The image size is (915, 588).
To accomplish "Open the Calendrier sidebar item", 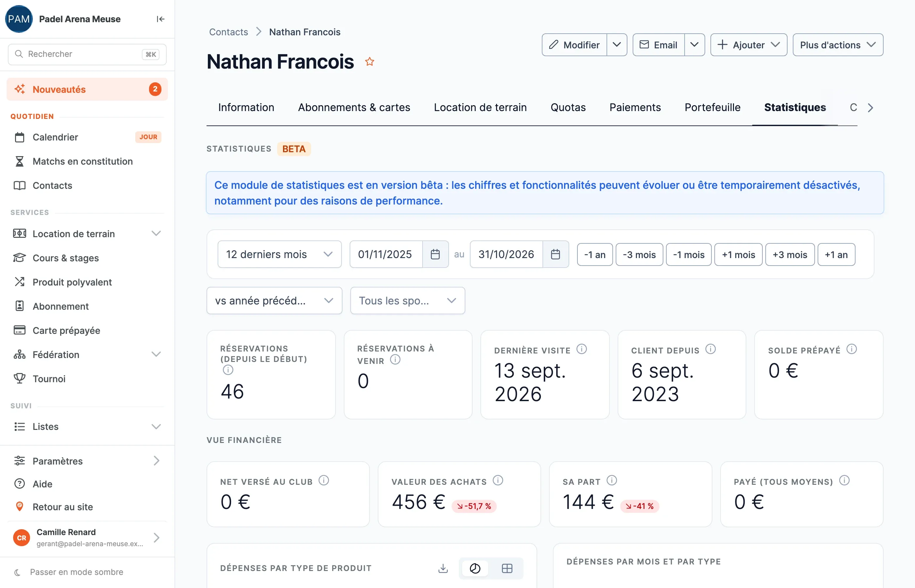I will click(87, 137).
